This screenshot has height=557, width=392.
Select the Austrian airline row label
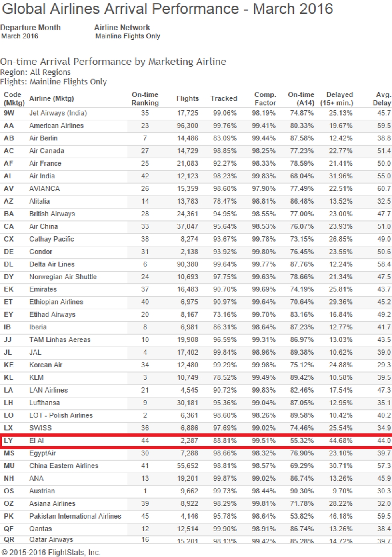point(42,491)
